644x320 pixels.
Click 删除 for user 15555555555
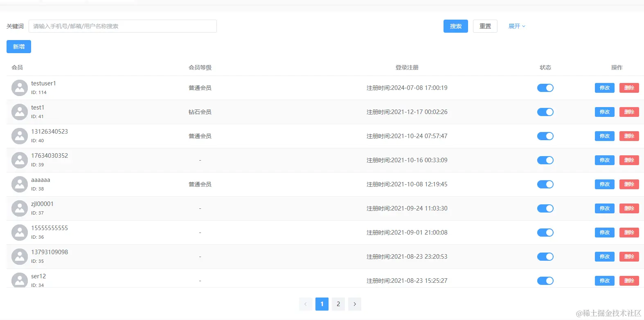(x=629, y=233)
